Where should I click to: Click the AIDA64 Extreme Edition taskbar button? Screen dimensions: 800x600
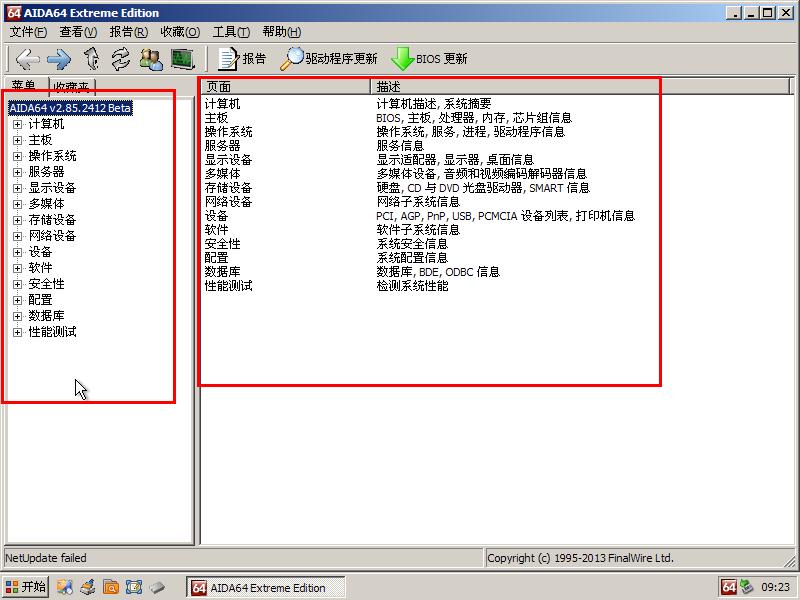click(x=266, y=588)
